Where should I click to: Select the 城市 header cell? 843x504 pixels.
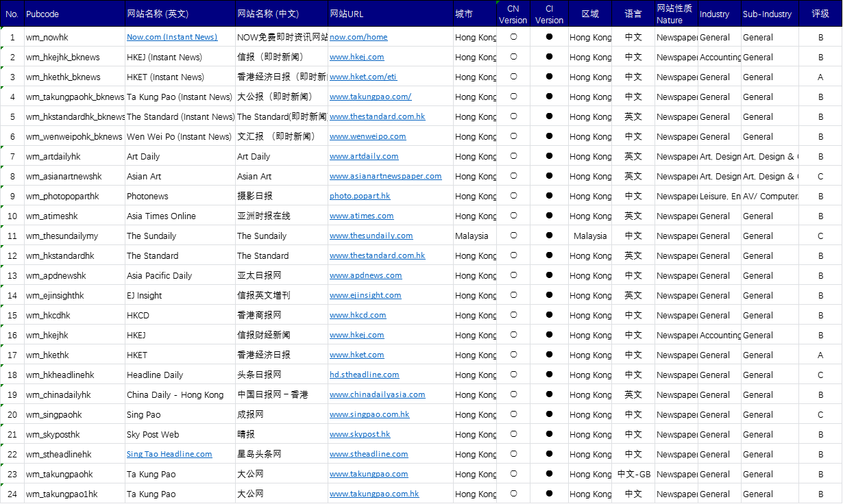475,14
